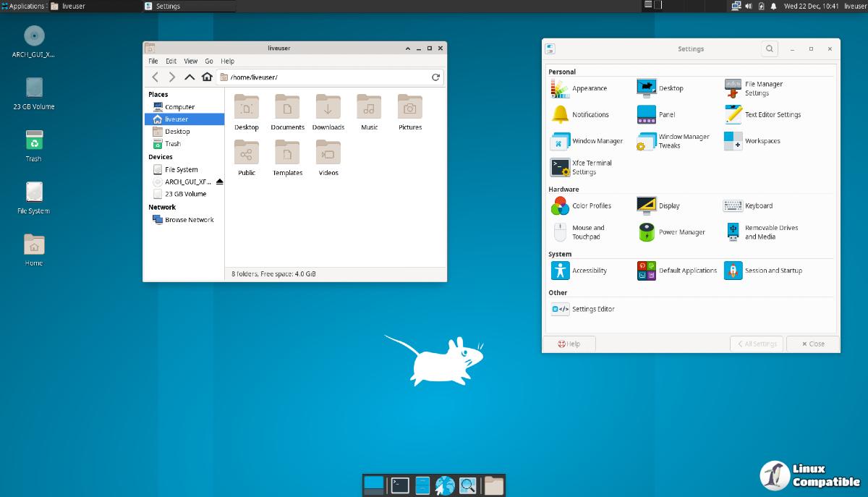The width and height of the screenshot is (868, 497).
Task: Click the reload button in file manager
Action: pyautogui.click(x=435, y=77)
